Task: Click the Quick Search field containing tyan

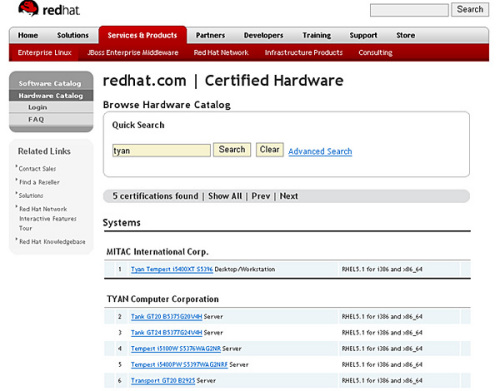Action: tap(162, 150)
